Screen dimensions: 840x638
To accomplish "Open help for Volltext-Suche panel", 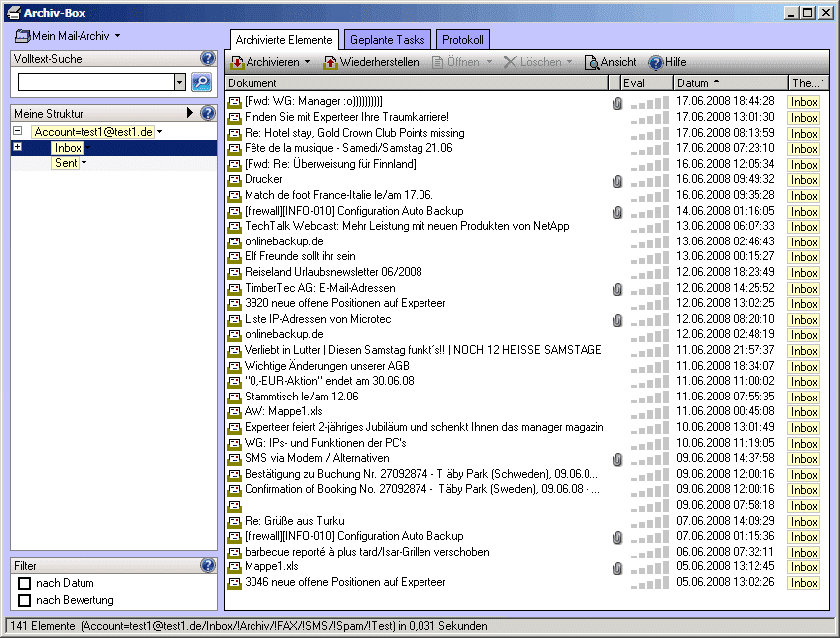I will click(208, 59).
